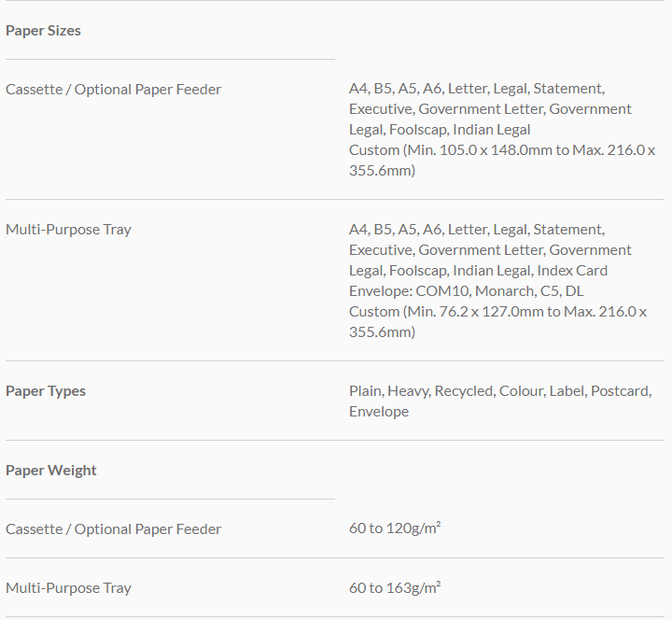Image resolution: width=672 pixels, height=620 pixels.
Task: Click 'Recycled' in the paper types list
Action: 463,391
